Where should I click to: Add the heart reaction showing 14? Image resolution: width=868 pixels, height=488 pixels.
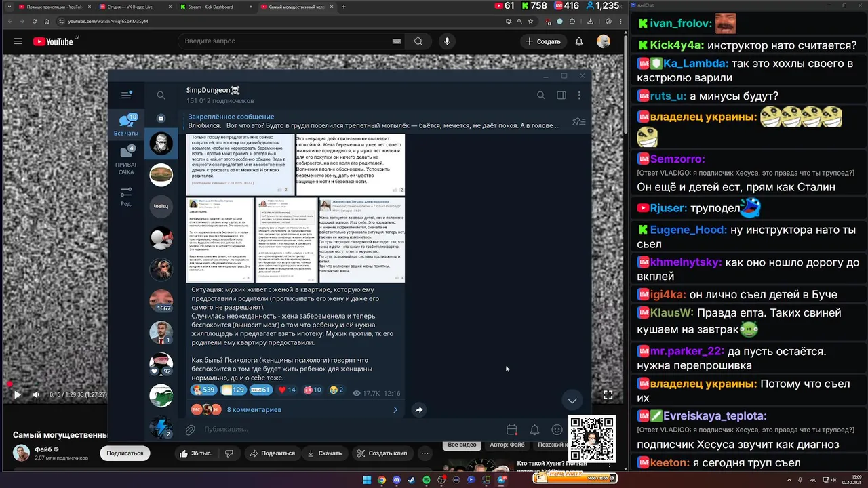pos(286,390)
